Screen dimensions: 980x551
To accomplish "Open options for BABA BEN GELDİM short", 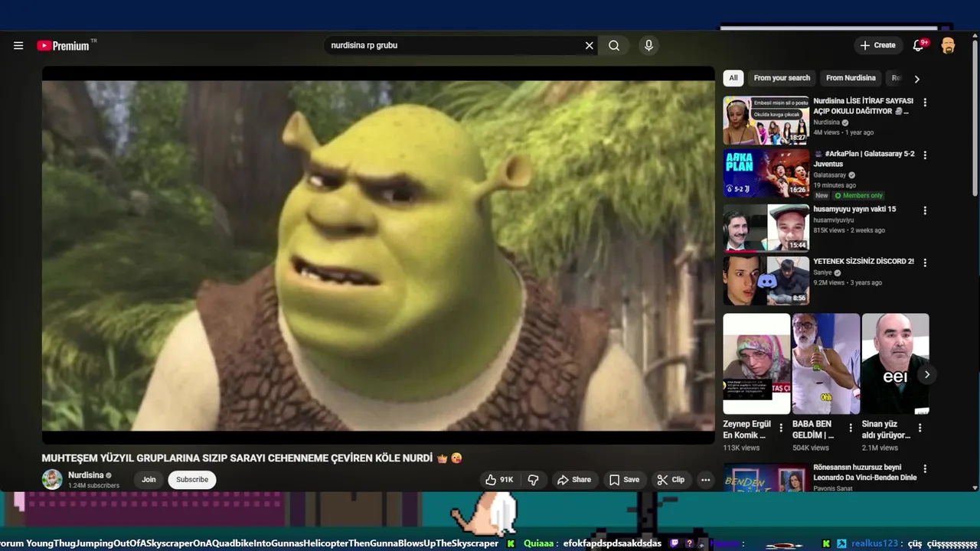I will (851, 428).
